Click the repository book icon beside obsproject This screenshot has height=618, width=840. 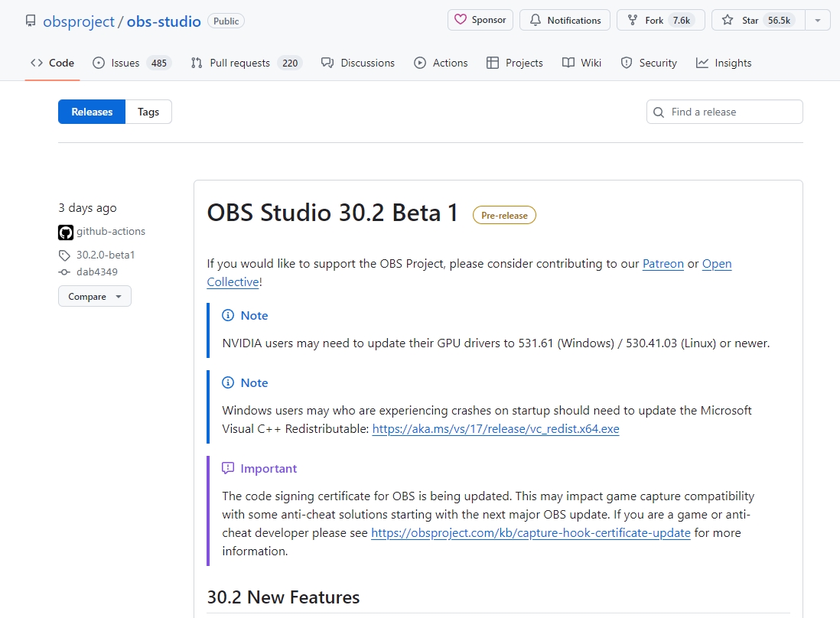tap(31, 21)
